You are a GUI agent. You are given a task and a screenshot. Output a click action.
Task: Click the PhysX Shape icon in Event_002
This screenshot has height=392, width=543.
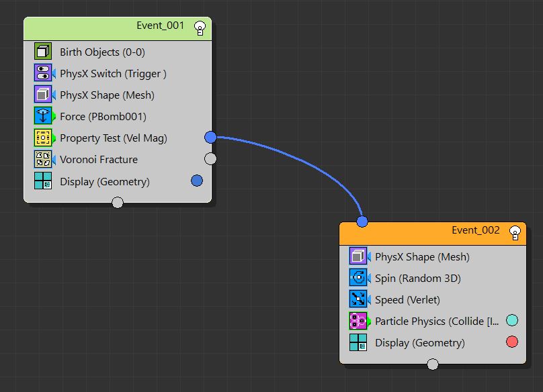pyautogui.click(x=358, y=256)
